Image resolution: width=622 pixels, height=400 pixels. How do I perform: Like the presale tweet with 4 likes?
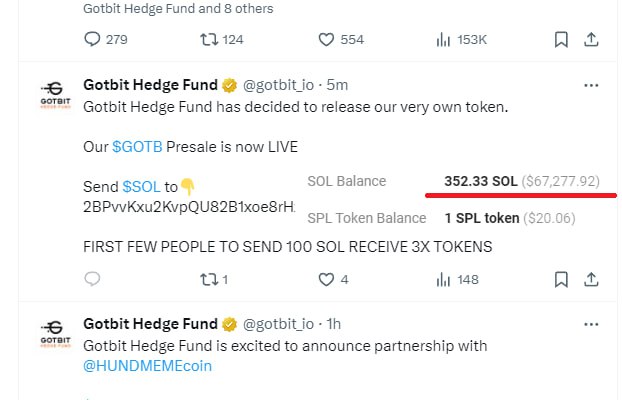pyautogui.click(x=325, y=279)
